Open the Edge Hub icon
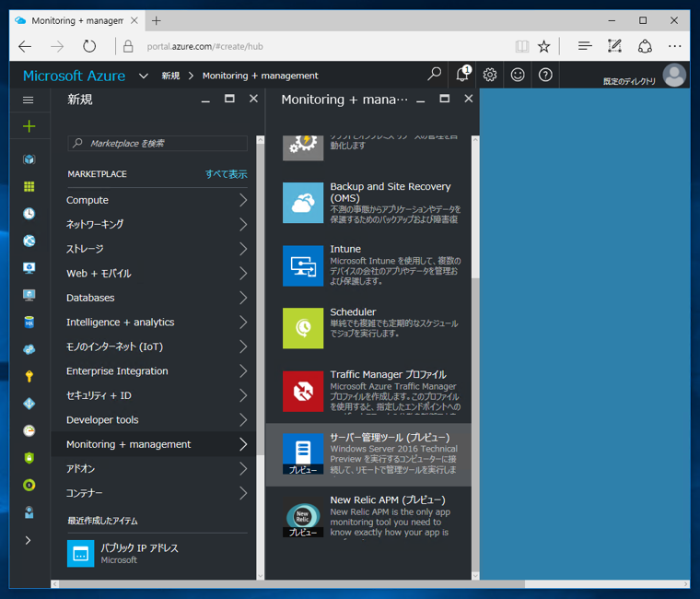The height and width of the screenshot is (599, 700). (585, 46)
